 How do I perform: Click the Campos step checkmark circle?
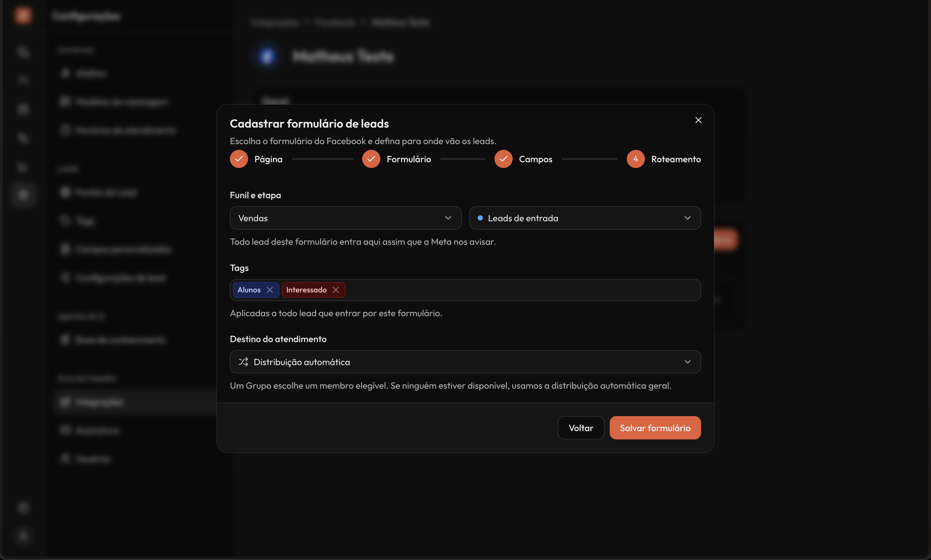pyautogui.click(x=503, y=159)
